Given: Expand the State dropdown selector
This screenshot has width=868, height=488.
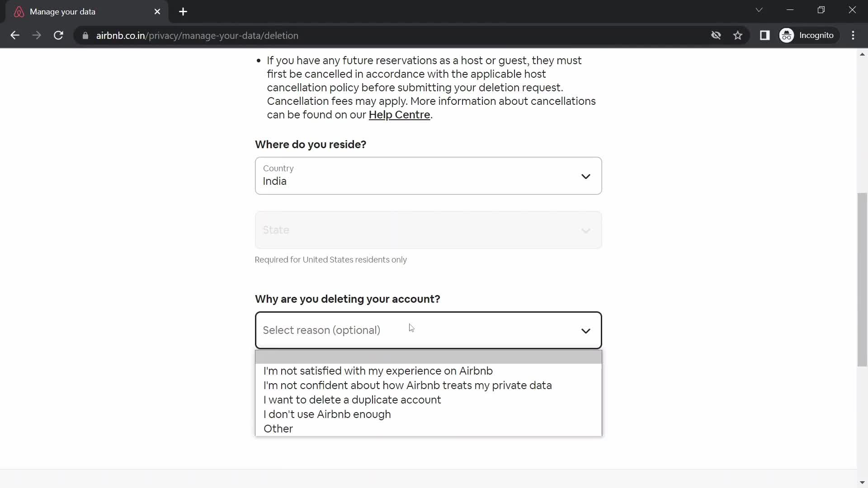Looking at the screenshot, I should pyautogui.click(x=429, y=230).
